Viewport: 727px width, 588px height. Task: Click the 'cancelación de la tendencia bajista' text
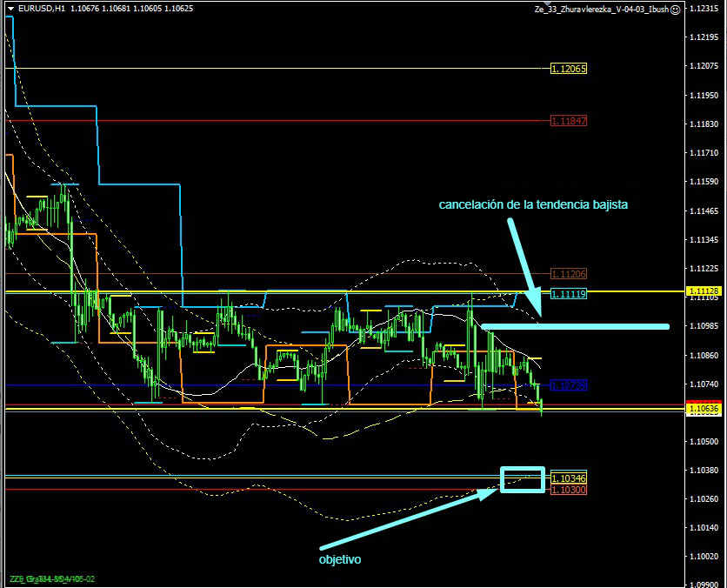(x=533, y=204)
